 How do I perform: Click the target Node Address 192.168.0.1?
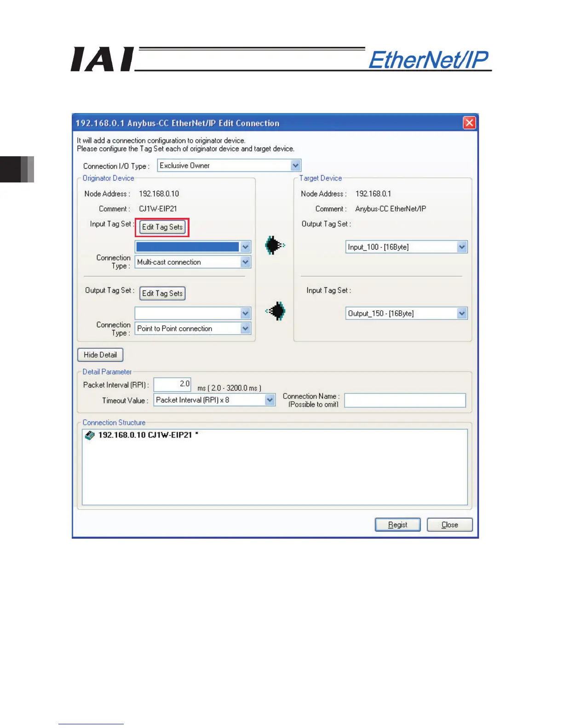373,193
